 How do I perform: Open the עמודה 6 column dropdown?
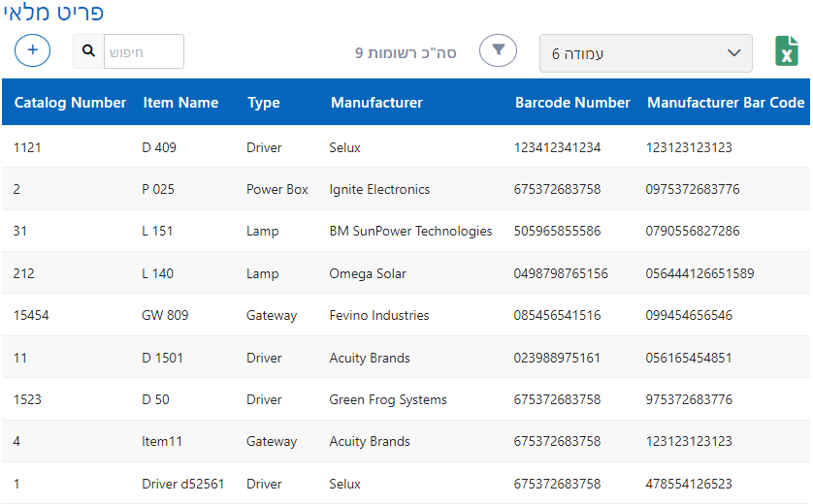point(645,53)
